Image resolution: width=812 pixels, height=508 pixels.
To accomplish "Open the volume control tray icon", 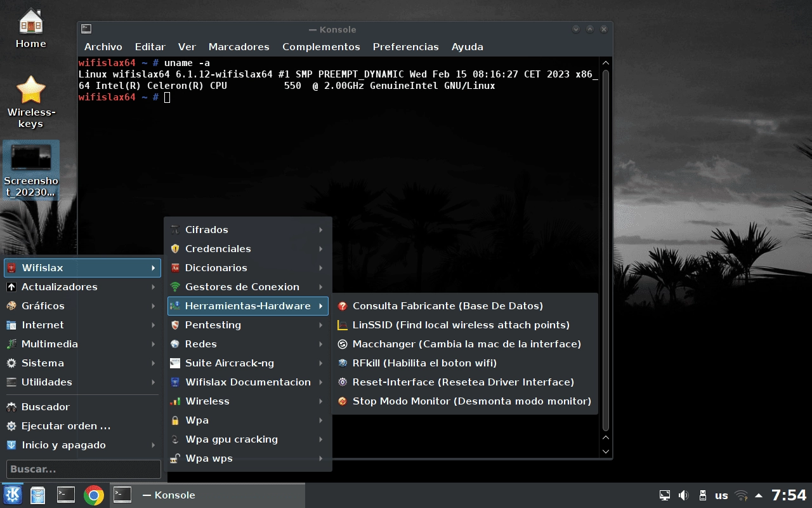I will [x=684, y=495].
